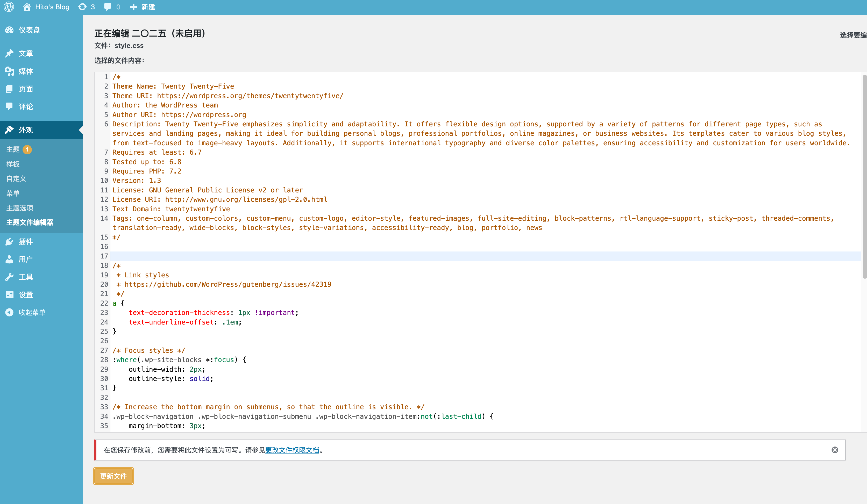Image resolution: width=867 pixels, height=504 pixels.
Task: Click 'text-underline-offset' property in code
Action: (x=171, y=322)
